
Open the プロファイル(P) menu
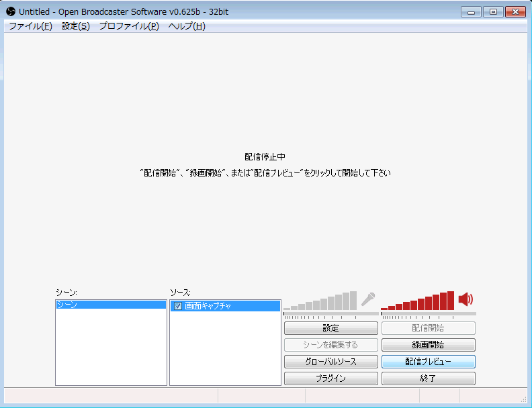tap(129, 26)
